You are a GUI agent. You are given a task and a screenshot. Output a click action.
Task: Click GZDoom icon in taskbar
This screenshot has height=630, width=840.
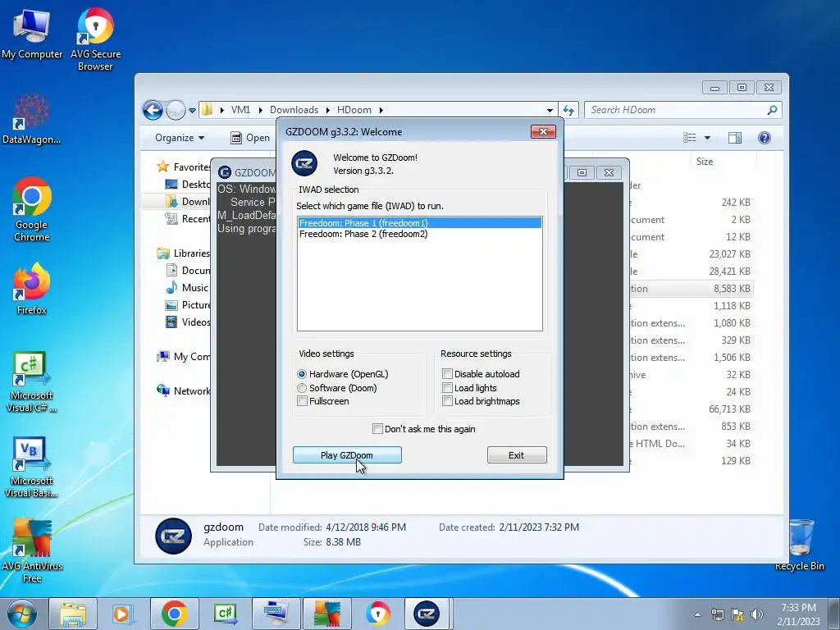(x=427, y=614)
